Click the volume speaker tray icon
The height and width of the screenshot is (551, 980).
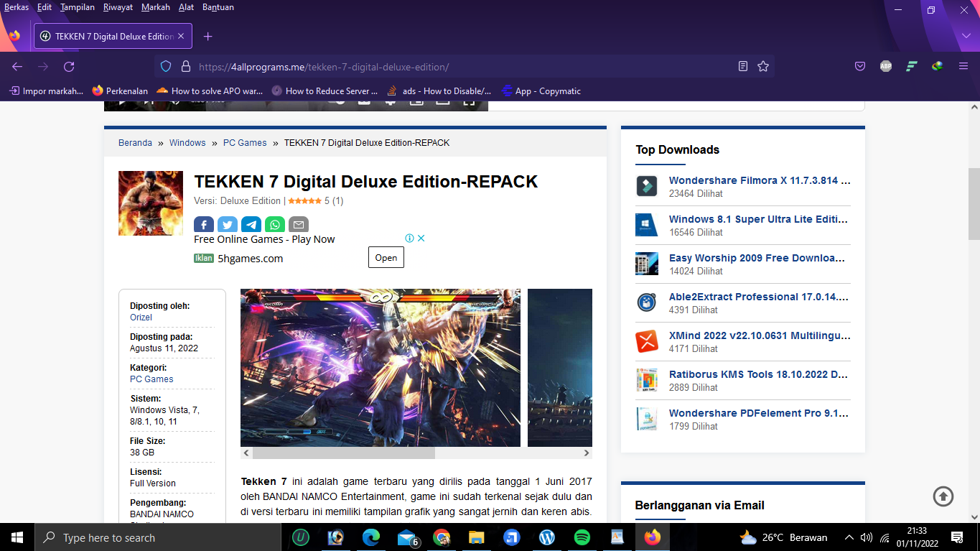pyautogui.click(x=867, y=537)
